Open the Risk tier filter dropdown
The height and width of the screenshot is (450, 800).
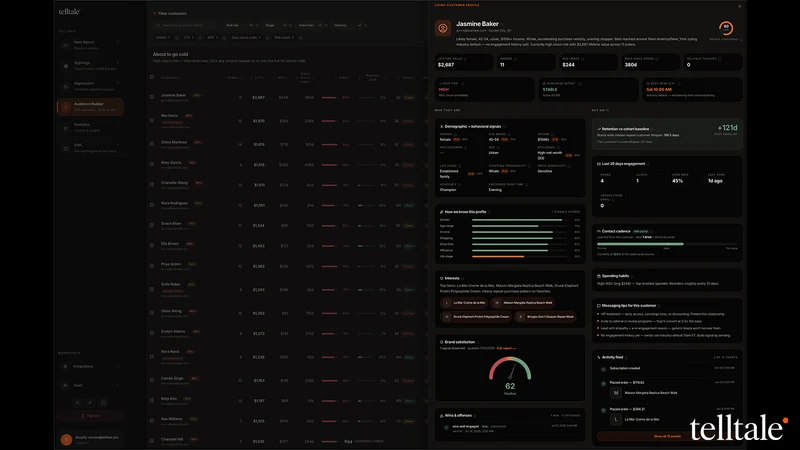tap(239, 25)
